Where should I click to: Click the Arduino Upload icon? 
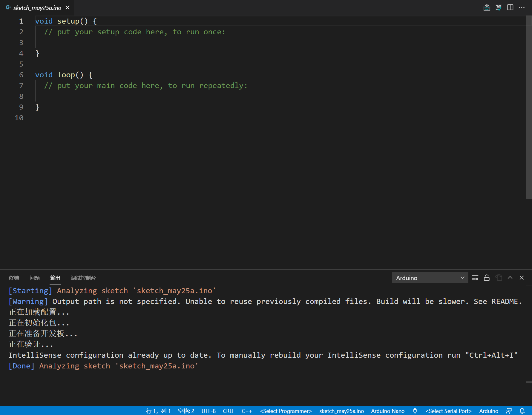(487, 7)
